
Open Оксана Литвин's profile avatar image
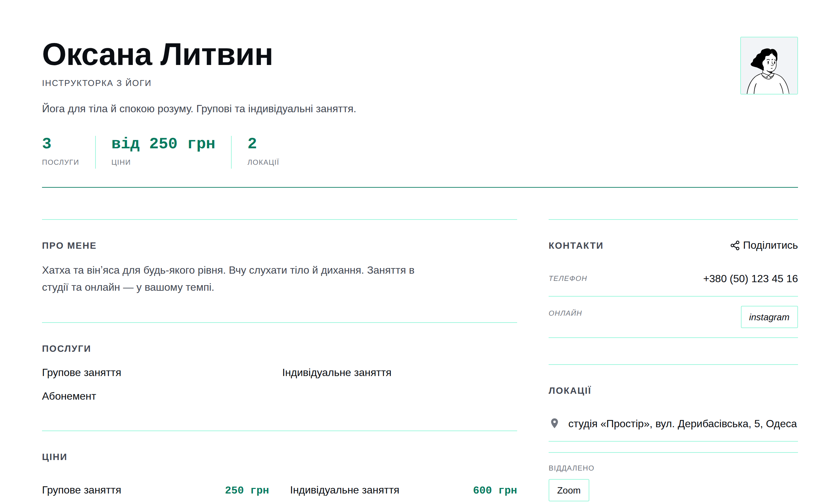(x=769, y=66)
